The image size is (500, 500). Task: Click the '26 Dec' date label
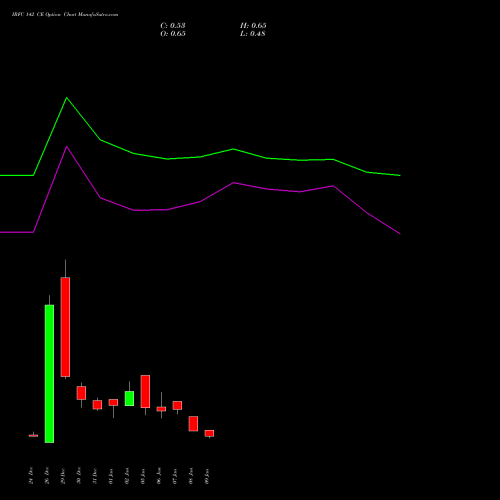pos(47,476)
